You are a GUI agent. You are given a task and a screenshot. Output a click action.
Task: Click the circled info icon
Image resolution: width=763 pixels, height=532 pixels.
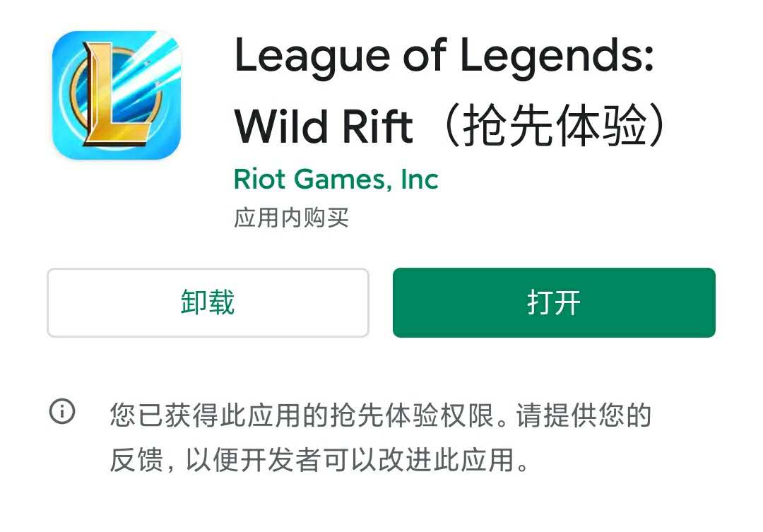coord(62,411)
